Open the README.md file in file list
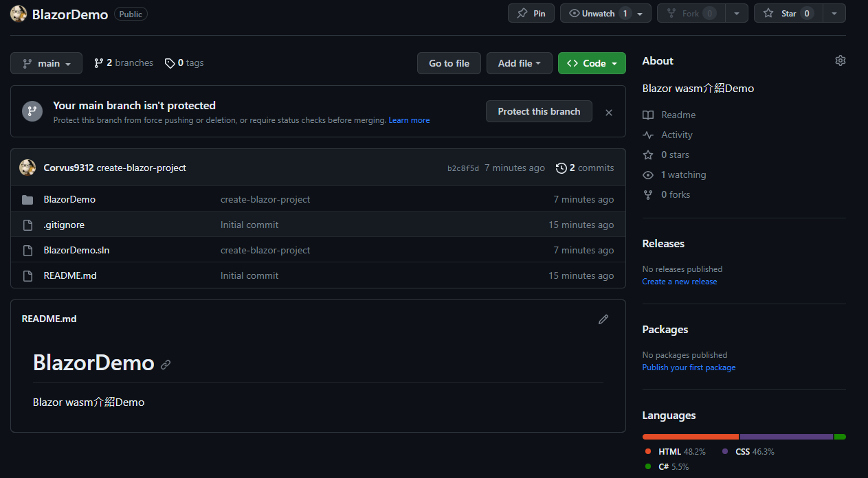This screenshot has width=868, height=478. click(69, 275)
